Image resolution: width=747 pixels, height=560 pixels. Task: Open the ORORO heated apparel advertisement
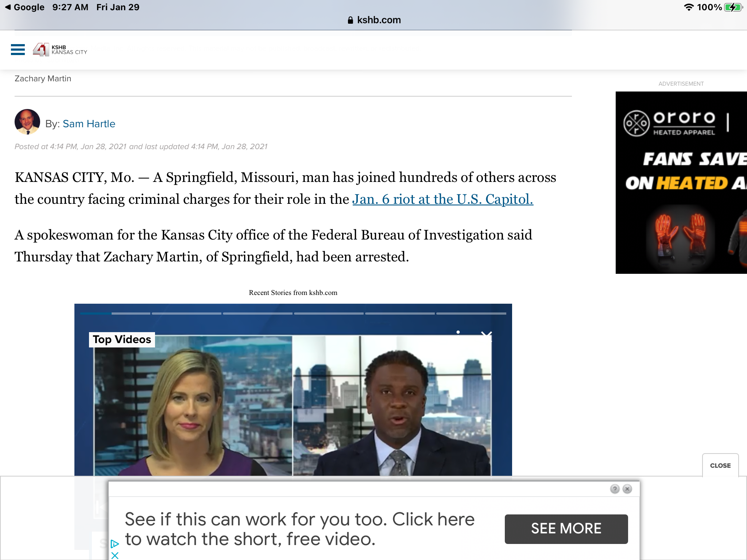pyautogui.click(x=681, y=182)
